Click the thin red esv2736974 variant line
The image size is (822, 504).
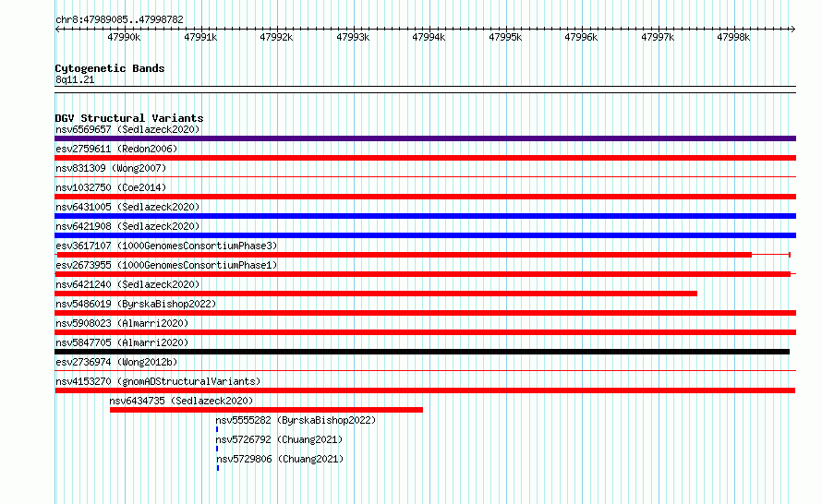(425, 371)
